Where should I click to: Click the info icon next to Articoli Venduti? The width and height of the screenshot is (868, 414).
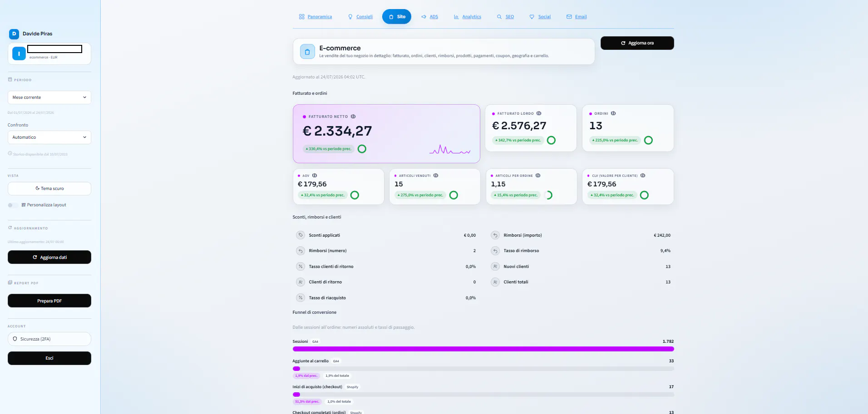[x=436, y=175]
